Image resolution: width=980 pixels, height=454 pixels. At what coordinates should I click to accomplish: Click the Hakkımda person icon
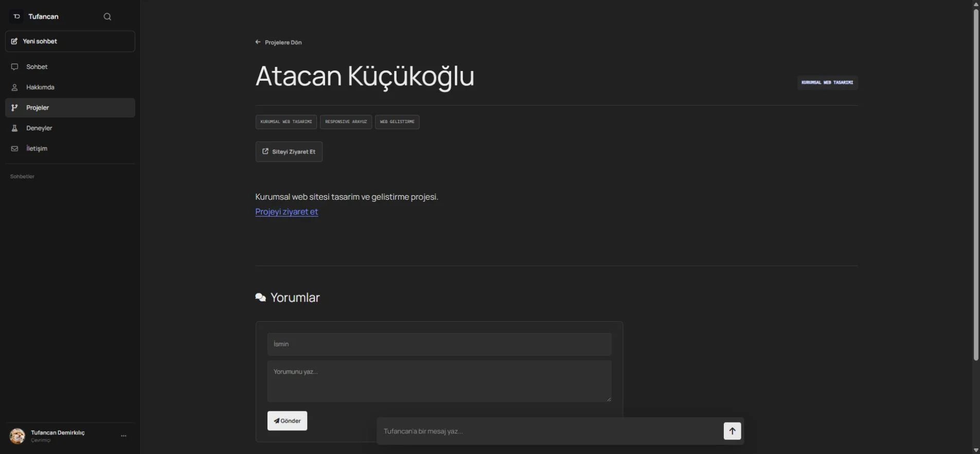click(x=14, y=88)
